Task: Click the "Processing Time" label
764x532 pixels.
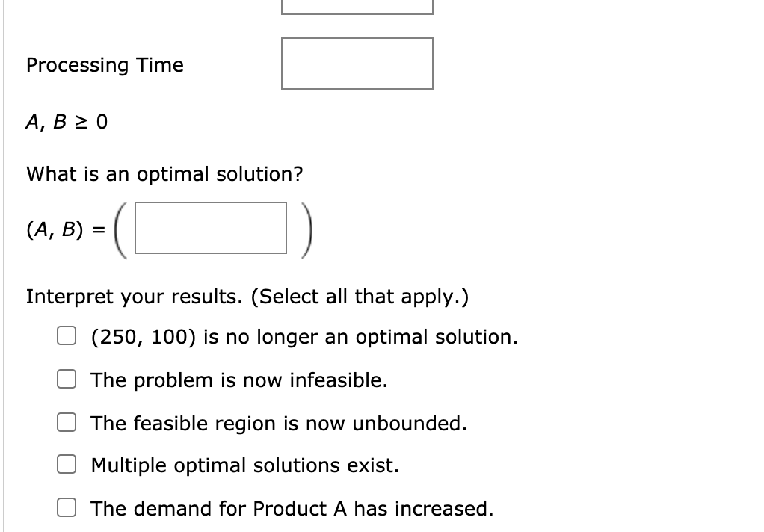Action: [104, 65]
